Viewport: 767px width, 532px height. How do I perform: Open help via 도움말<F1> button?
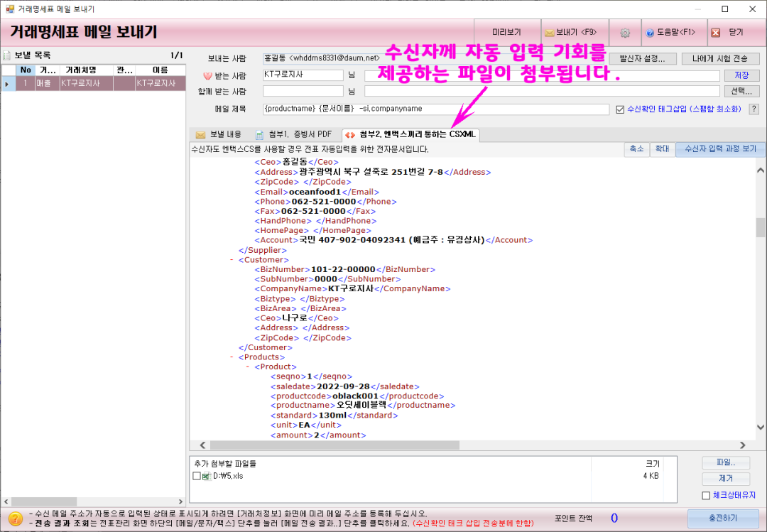point(675,32)
